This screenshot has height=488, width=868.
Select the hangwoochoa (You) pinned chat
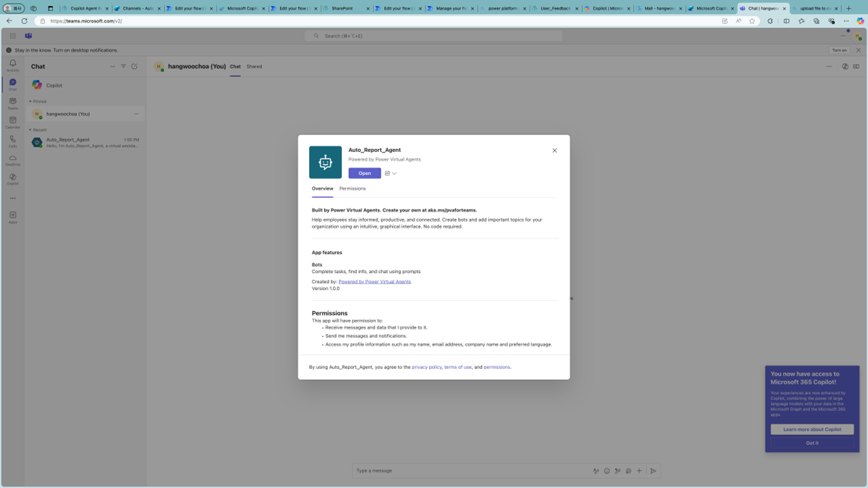coord(85,114)
